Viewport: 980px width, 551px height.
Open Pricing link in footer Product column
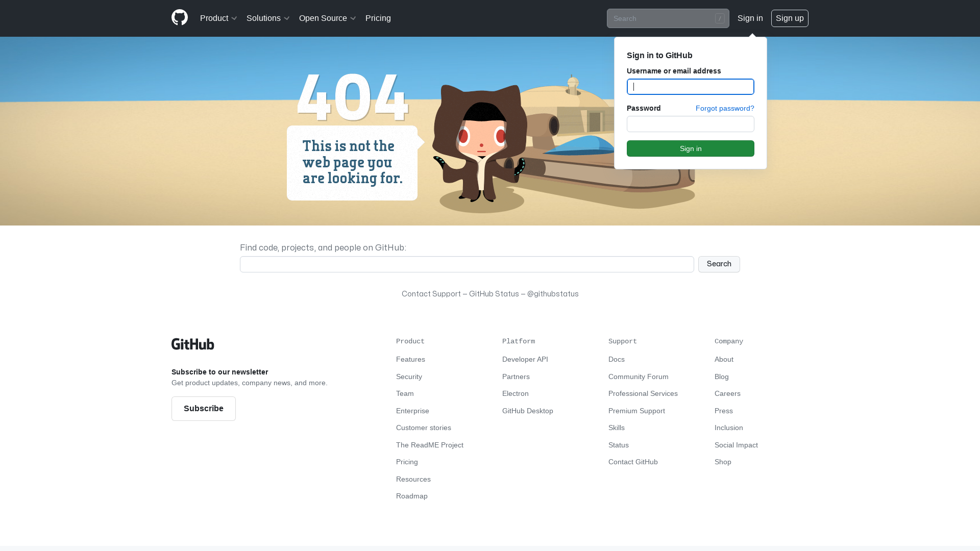(407, 462)
